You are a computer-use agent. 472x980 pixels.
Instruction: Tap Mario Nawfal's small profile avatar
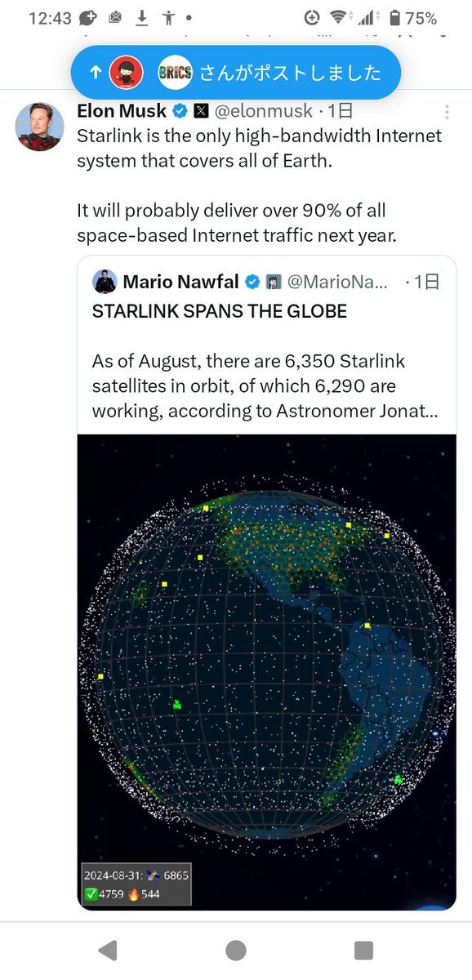[x=105, y=281]
